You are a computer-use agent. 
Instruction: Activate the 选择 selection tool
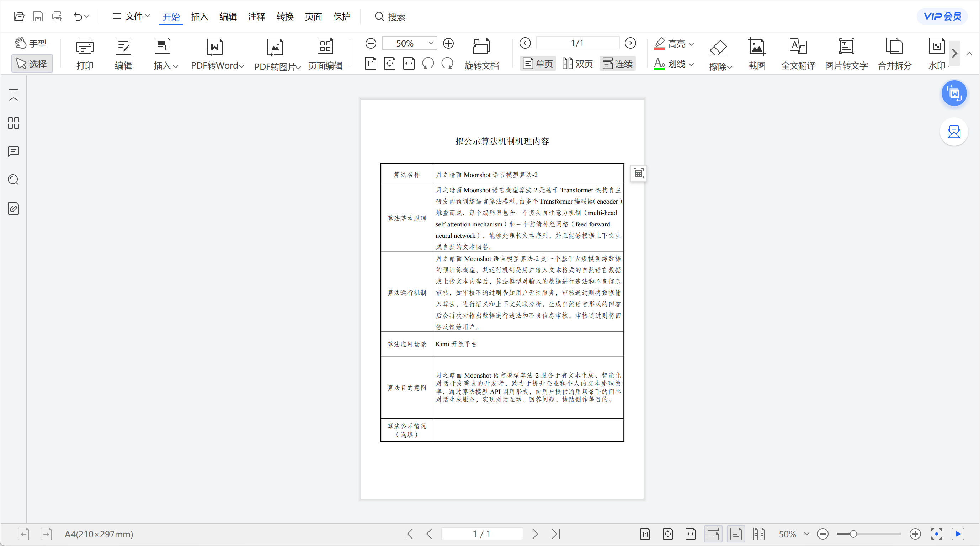tap(32, 64)
